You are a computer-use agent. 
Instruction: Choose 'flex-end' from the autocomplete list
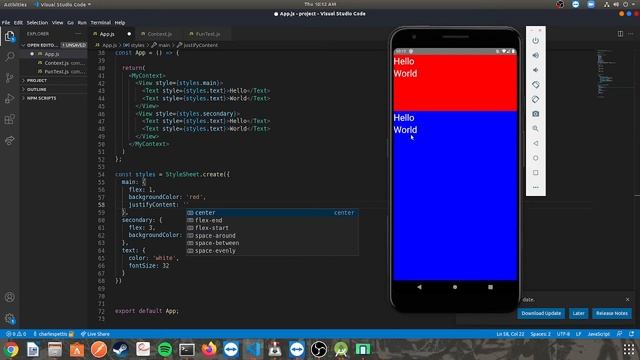(x=272, y=220)
